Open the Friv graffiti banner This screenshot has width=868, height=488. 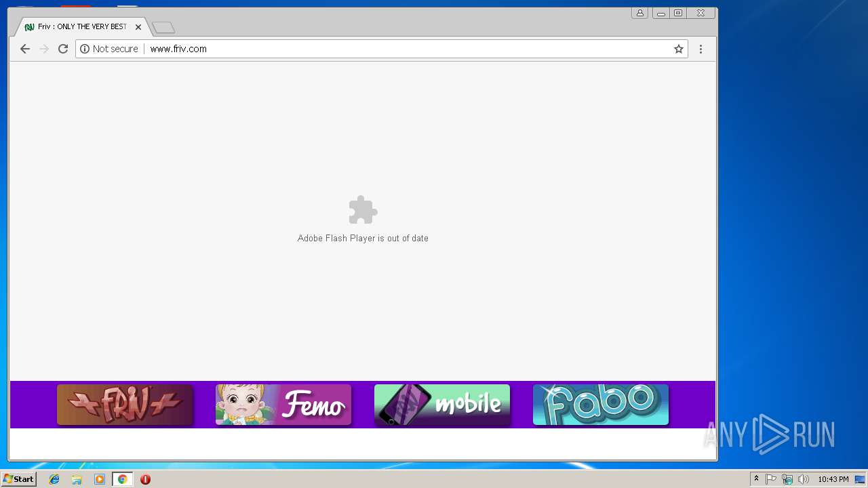tap(125, 405)
